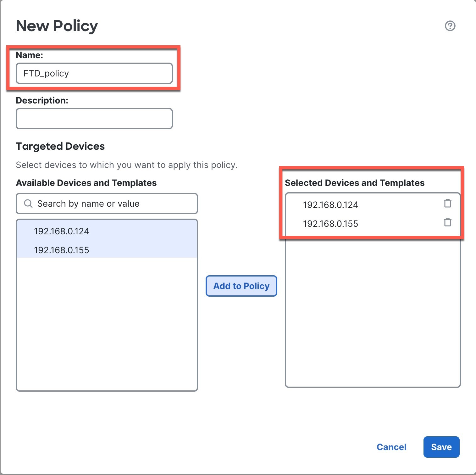The image size is (476, 475).
Task: Remove 192.168.0.124 using its trash icon
Action: [447, 204]
